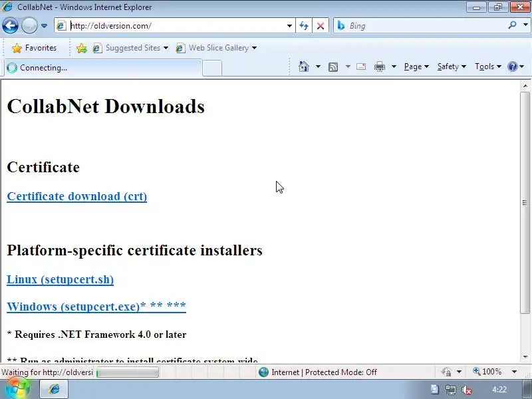This screenshot has width=532, height=399.
Task: Click the Home page icon
Action: click(x=304, y=66)
